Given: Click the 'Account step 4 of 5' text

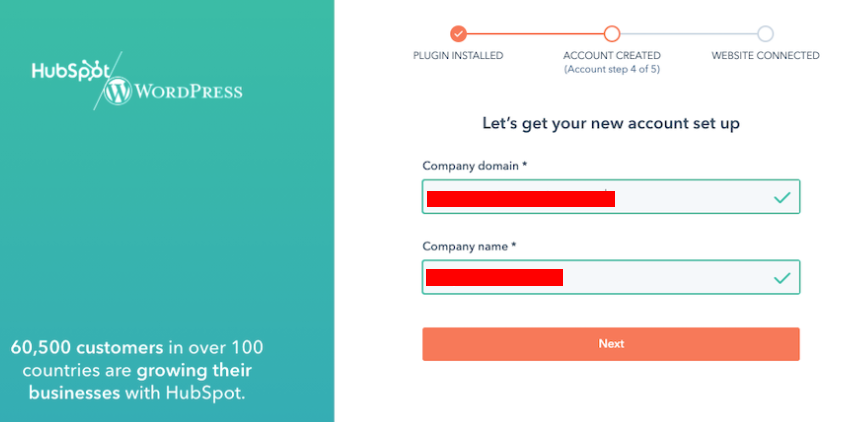Looking at the screenshot, I should pos(612,69).
